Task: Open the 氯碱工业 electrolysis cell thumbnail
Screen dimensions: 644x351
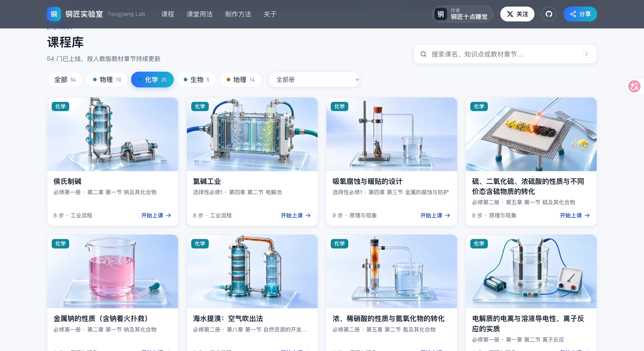Action: coord(252,134)
